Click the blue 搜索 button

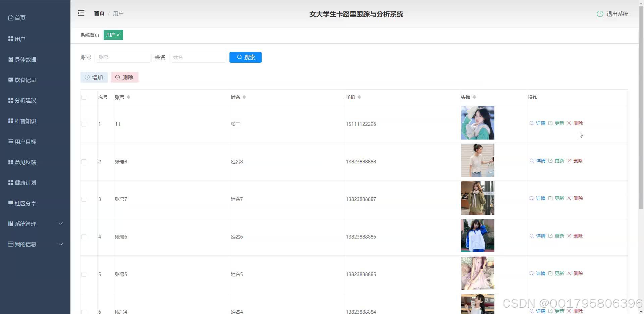pos(246,57)
